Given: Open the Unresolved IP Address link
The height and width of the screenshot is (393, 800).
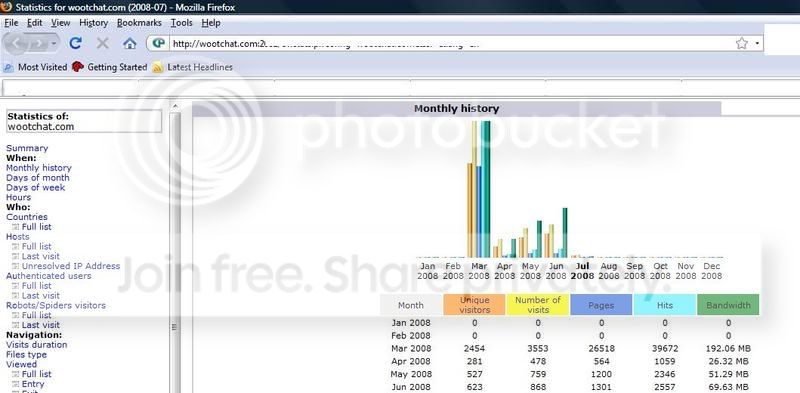Looking at the screenshot, I should click(x=71, y=266).
